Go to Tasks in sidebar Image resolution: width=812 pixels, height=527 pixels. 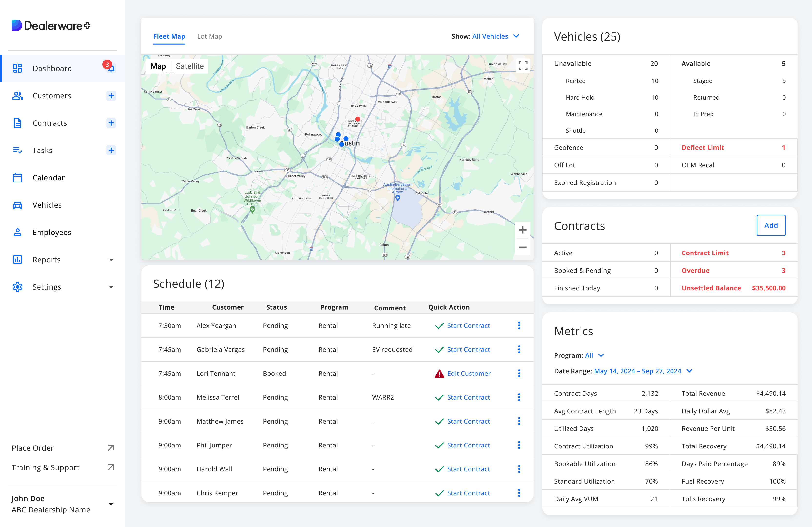43,151
